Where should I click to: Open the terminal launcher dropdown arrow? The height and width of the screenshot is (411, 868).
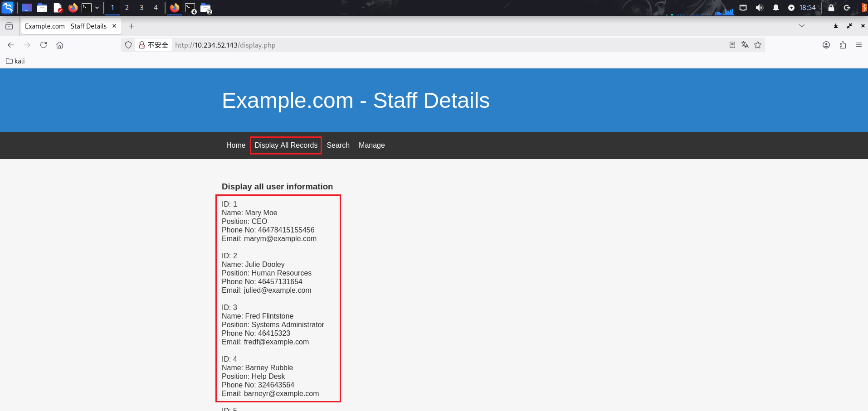coord(97,8)
